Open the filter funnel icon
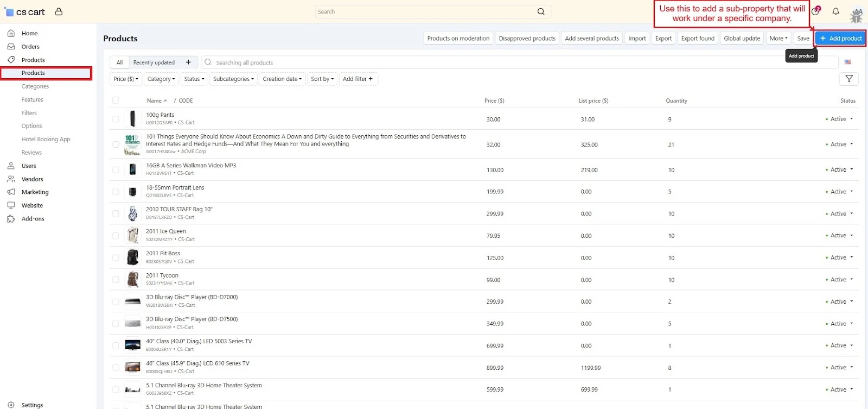The width and height of the screenshot is (868, 409). [x=849, y=79]
